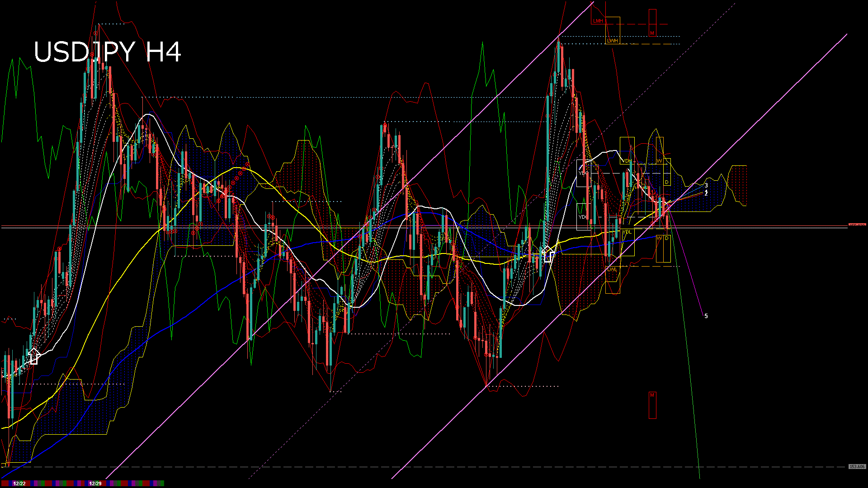
Task: Select the yellow YDL marker label
Action: (x=627, y=232)
